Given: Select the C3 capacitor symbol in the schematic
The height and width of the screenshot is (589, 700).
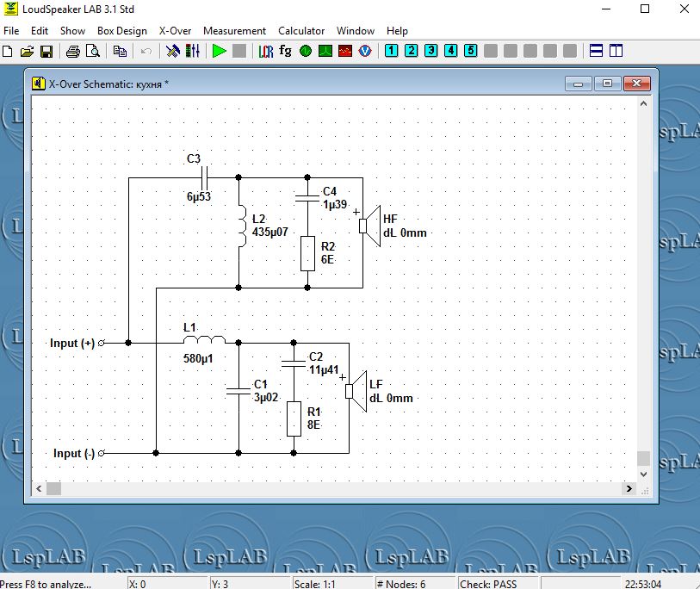Looking at the screenshot, I should point(205,177).
